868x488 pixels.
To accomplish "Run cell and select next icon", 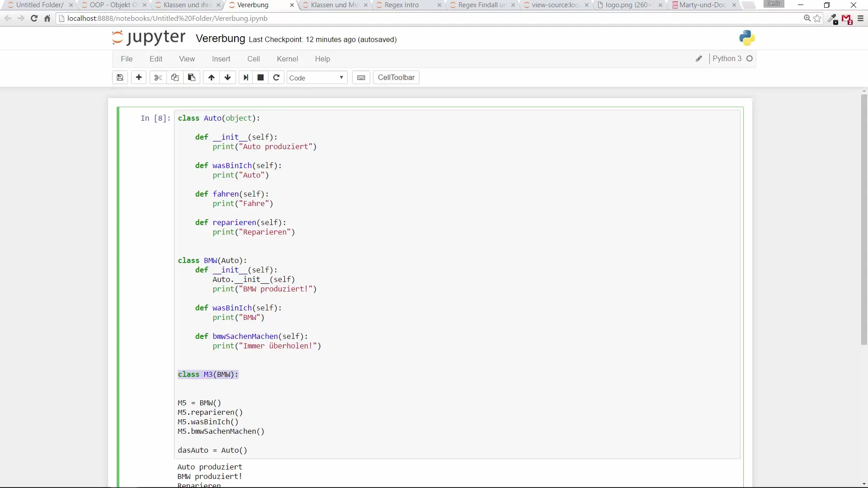I will point(246,78).
